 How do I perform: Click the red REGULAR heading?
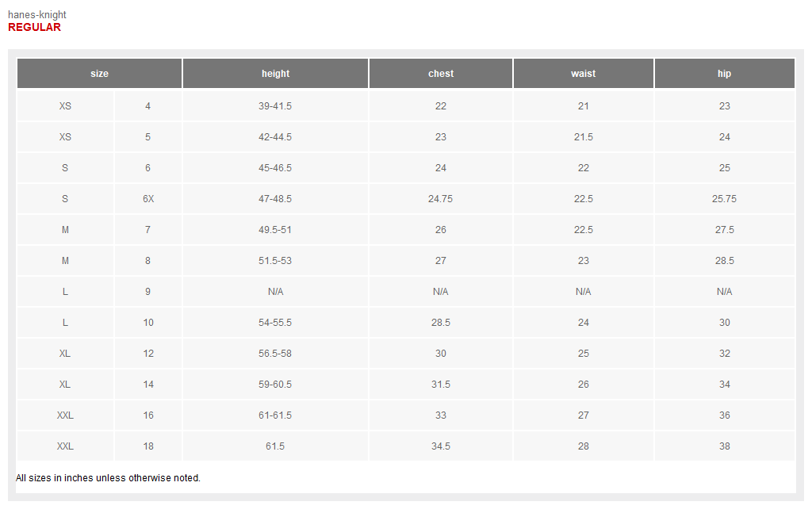[x=34, y=27]
